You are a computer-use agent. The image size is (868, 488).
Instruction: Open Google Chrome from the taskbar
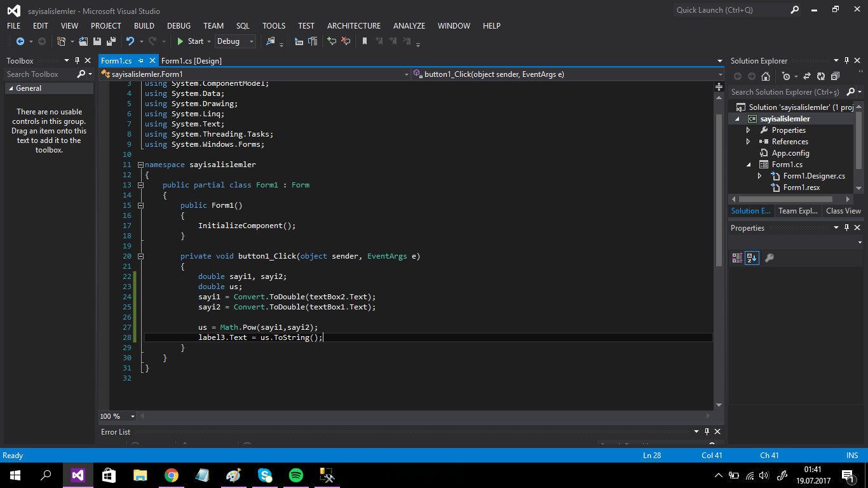(x=171, y=475)
